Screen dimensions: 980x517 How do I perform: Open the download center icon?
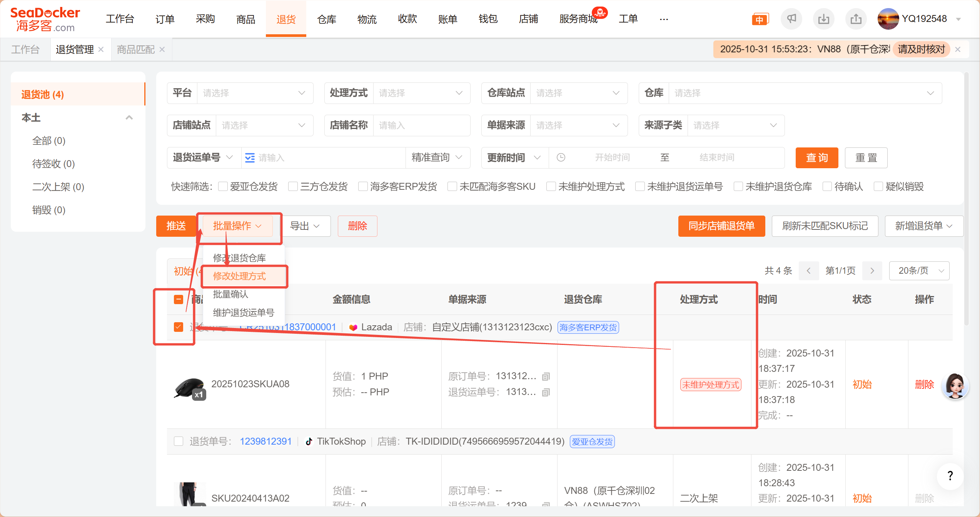823,19
